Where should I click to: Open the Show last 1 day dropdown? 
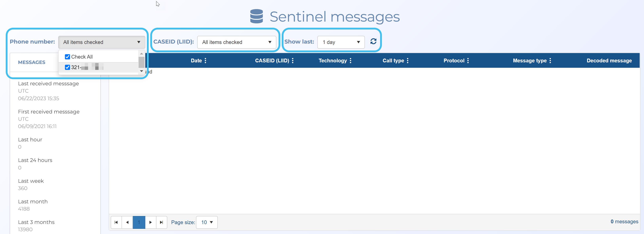(341, 42)
